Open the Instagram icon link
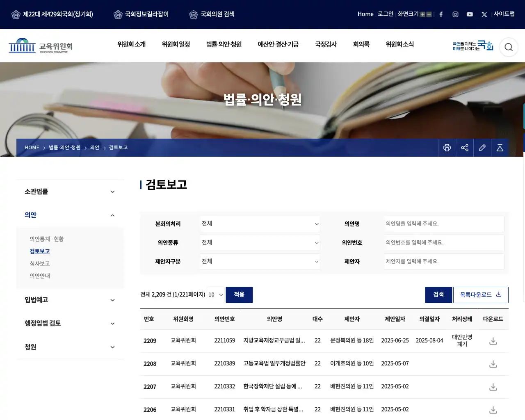Screen dimensions: 525x420 (x=455, y=14)
